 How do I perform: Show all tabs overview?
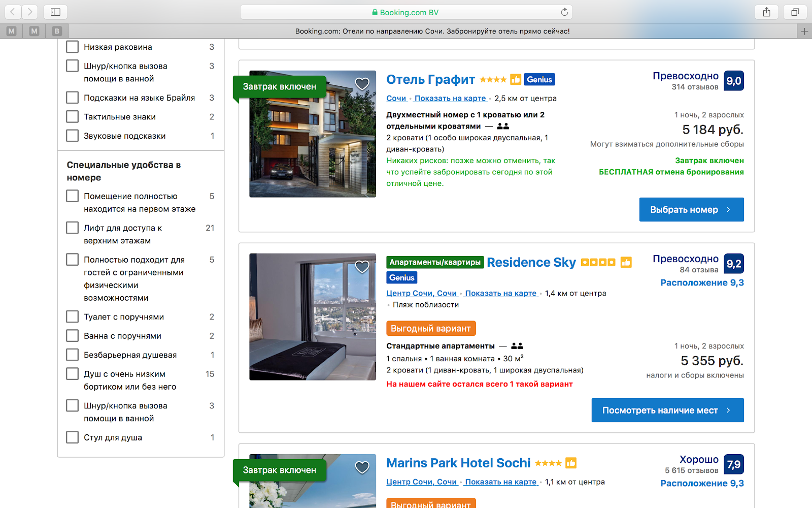point(795,12)
